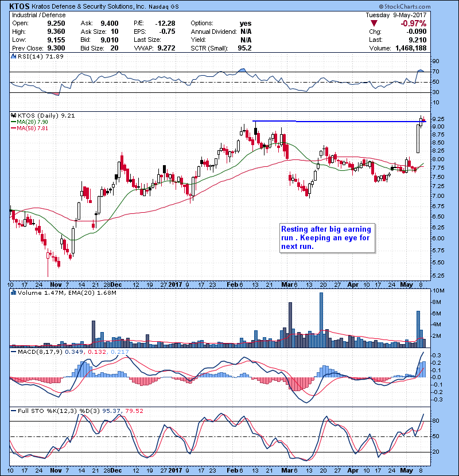
Task: Click the Ask value 9.400
Action: tap(110, 24)
